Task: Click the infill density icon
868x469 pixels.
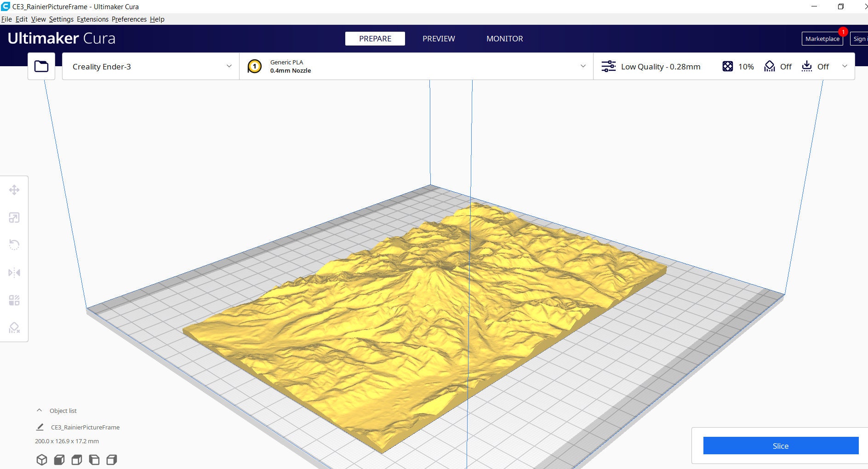Action: coord(728,66)
